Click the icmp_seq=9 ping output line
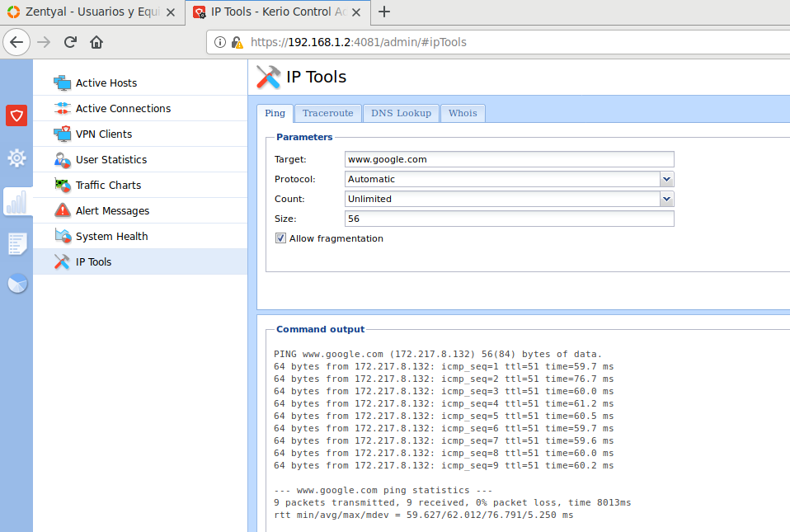The width and height of the screenshot is (790, 532). 444,465
